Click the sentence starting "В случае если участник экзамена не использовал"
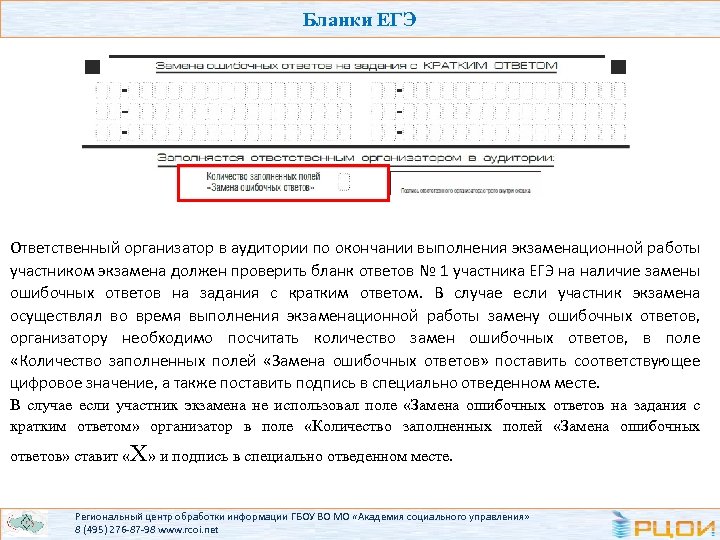Image resolution: width=720 pixels, height=540 pixels. click(355, 430)
